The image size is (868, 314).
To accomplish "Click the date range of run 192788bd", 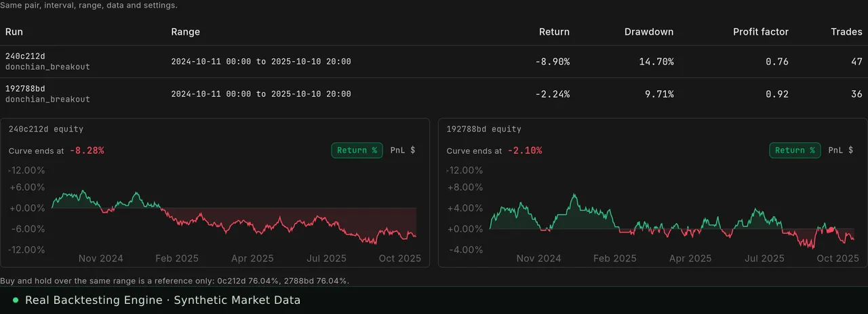I will coord(261,94).
